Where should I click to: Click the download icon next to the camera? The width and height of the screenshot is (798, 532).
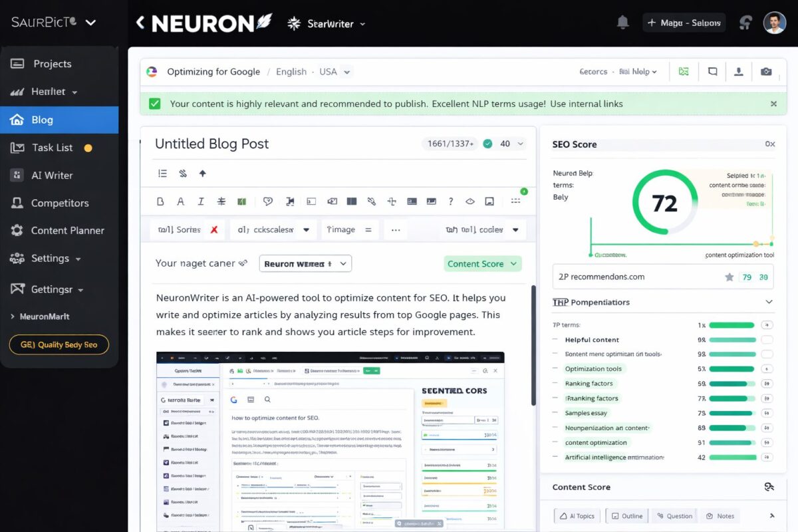(x=738, y=71)
